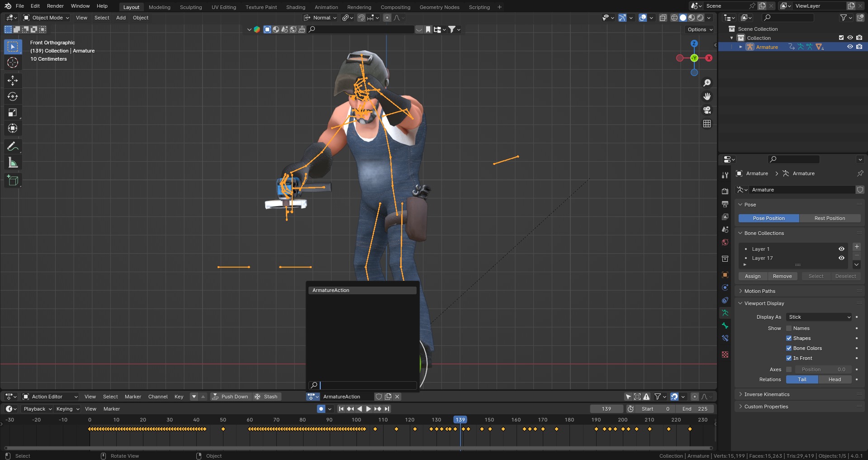Click the pan view hand icon

click(x=707, y=96)
